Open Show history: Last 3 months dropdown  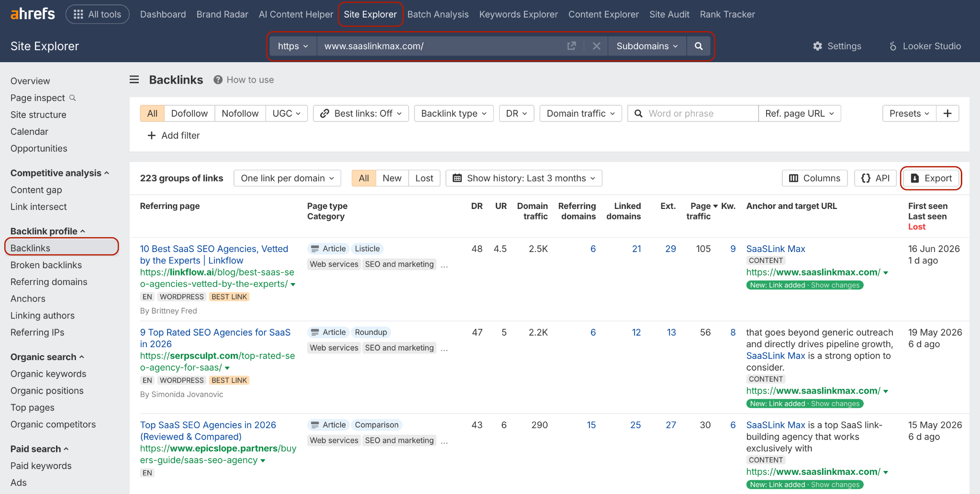pyautogui.click(x=524, y=178)
